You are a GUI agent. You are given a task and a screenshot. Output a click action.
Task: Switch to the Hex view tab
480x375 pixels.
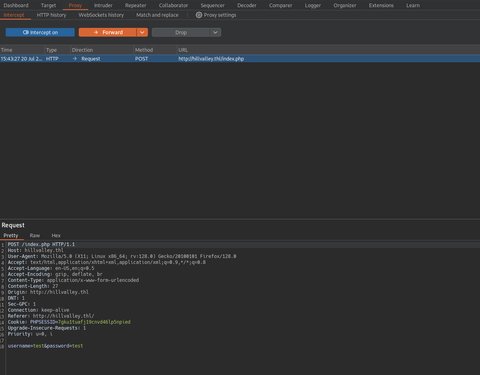56,235
